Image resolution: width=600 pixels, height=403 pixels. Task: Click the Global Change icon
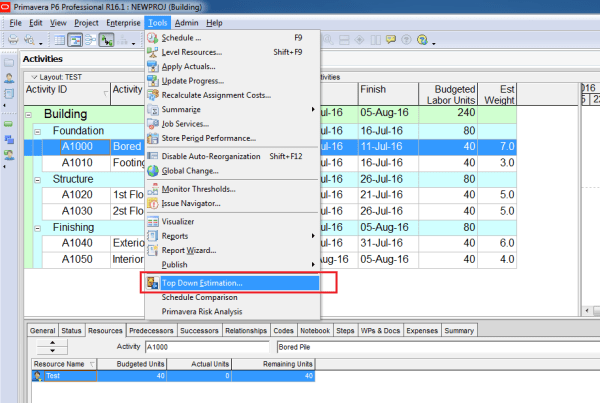tap(153, 171)
